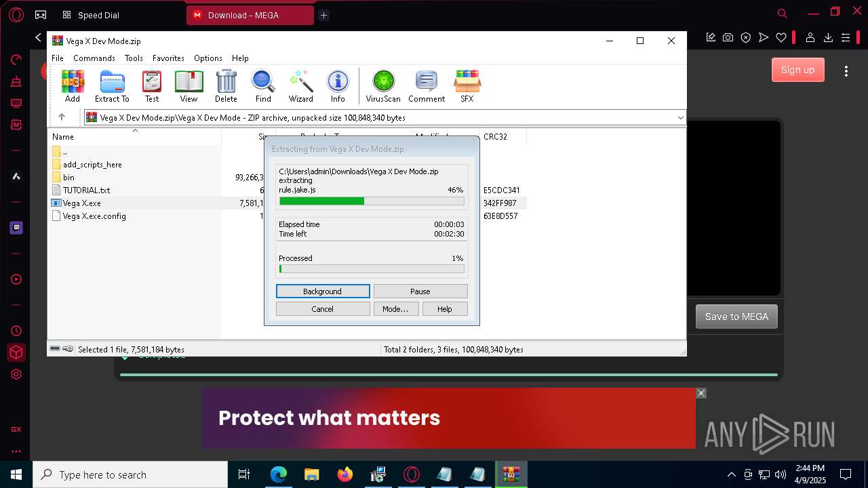Click the Opera search tabs icon
The image size is (868, 488).
pyautogui.click(x=783, y=14)
